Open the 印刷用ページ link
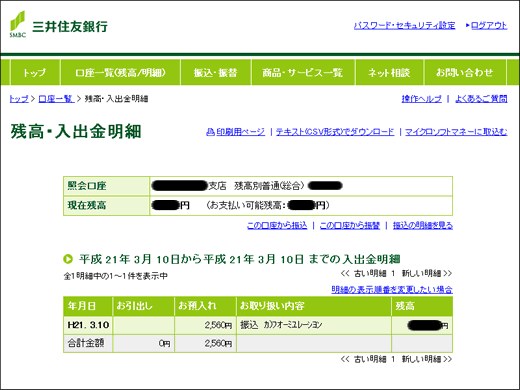 pyautogui.click(x=241, y=132)
